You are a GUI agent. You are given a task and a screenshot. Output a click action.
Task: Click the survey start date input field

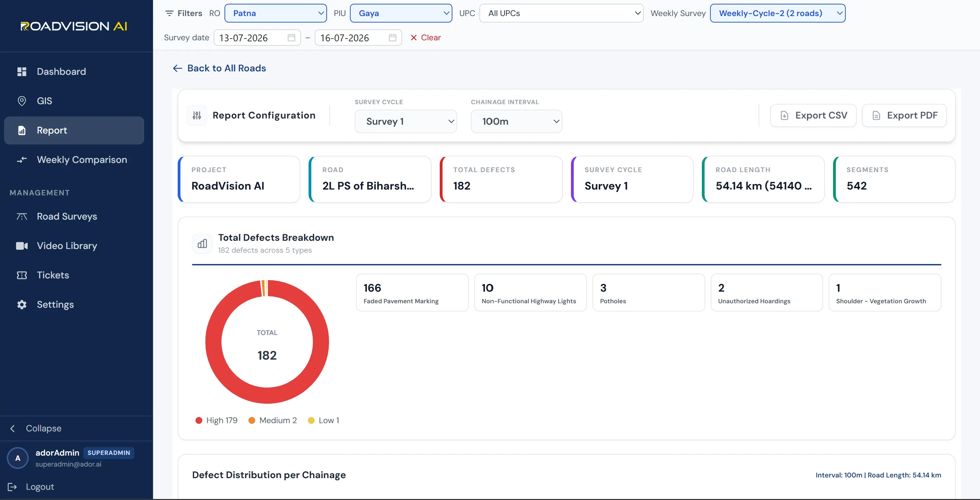click(x=257, y=38)
